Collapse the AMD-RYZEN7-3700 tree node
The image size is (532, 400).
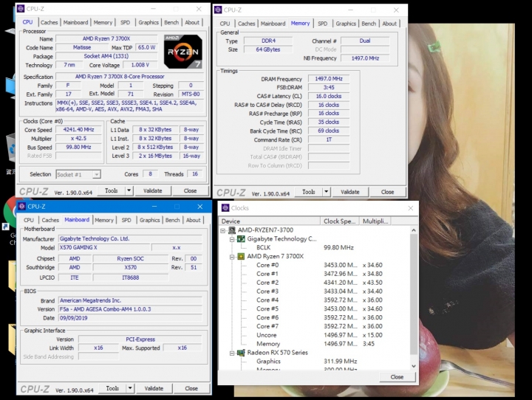(223, 230)
